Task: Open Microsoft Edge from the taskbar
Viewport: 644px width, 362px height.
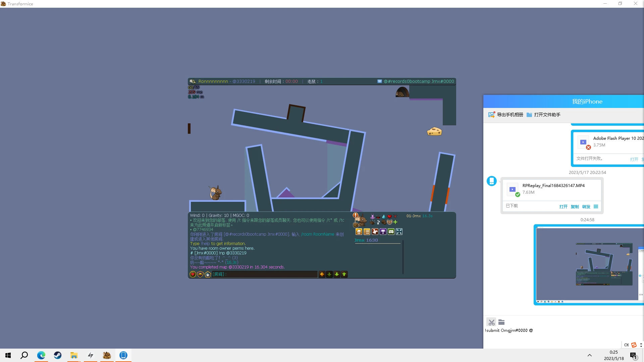Action: click(41, 355)
